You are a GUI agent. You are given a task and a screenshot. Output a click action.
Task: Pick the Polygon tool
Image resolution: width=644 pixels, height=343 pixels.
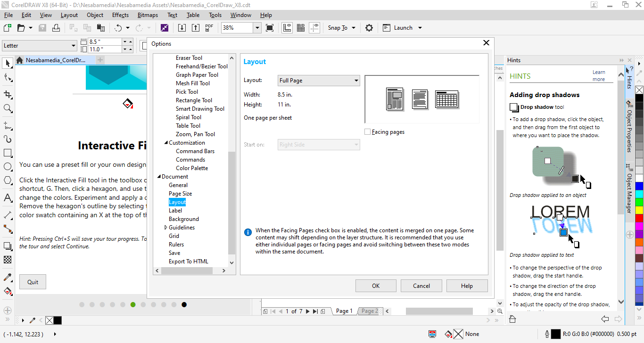8,180
